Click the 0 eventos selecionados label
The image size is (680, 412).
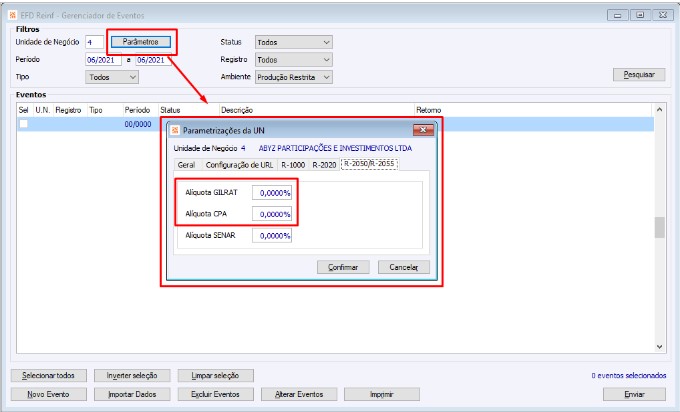629,376
